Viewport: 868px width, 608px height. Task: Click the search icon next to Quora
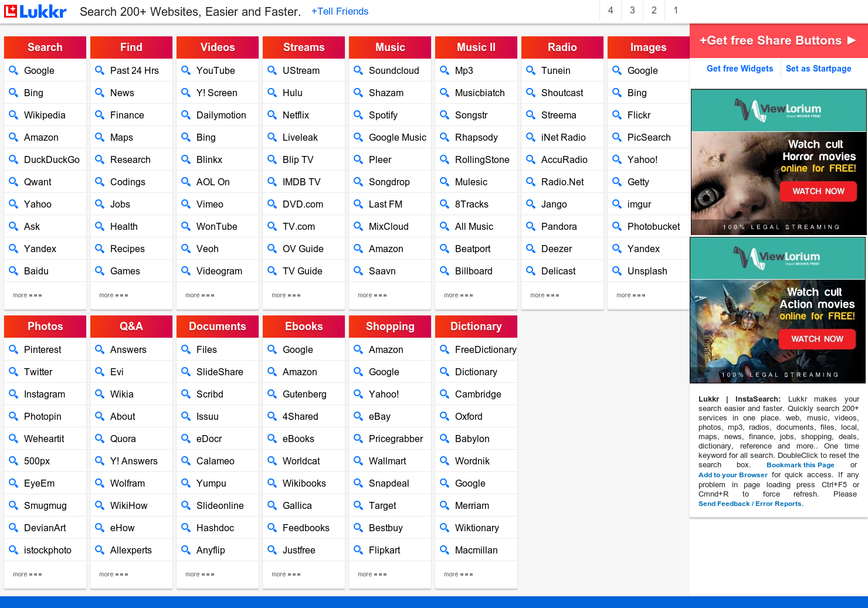[x=100, y=439]
